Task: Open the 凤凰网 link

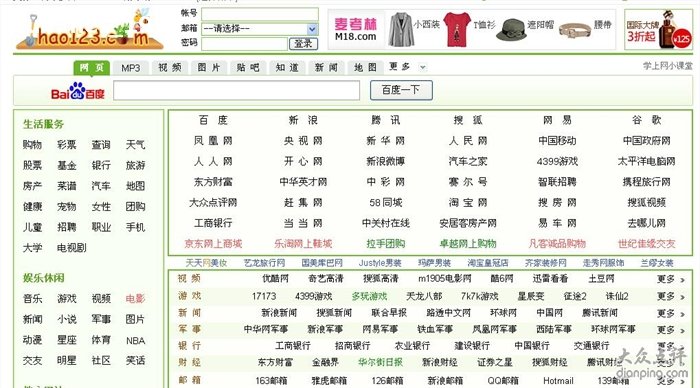Action: coord(213,141)
